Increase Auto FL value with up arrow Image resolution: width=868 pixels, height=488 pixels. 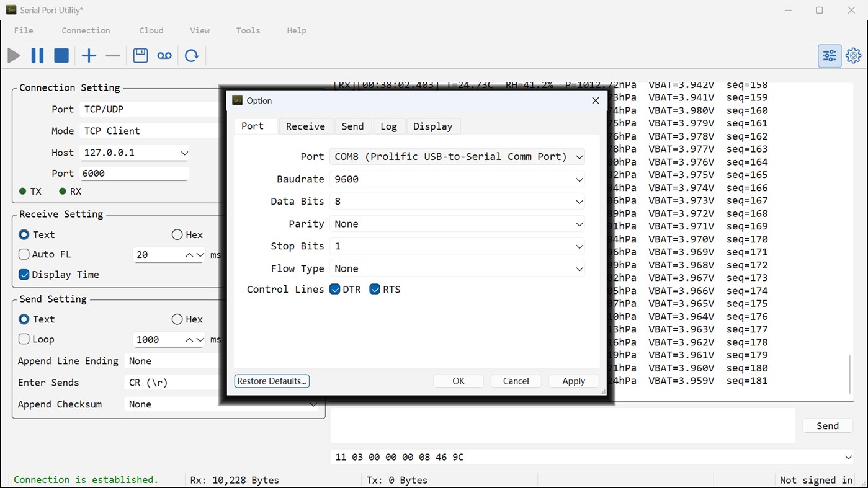pyautogui.click(x=189, y=255)
